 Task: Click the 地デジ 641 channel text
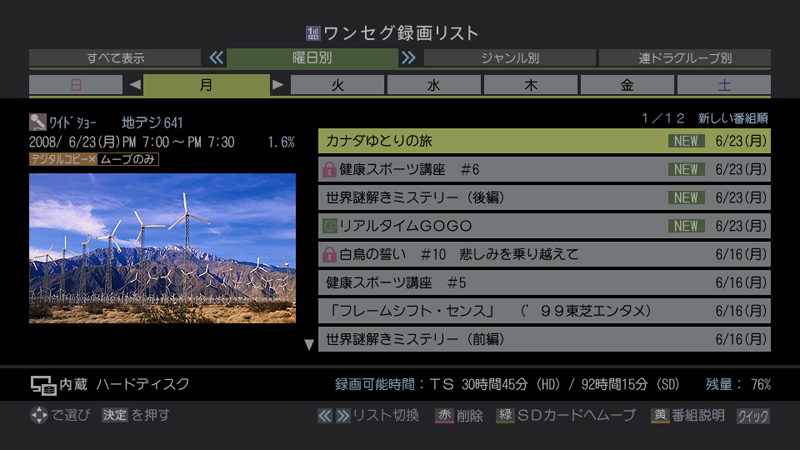[152, 122]
